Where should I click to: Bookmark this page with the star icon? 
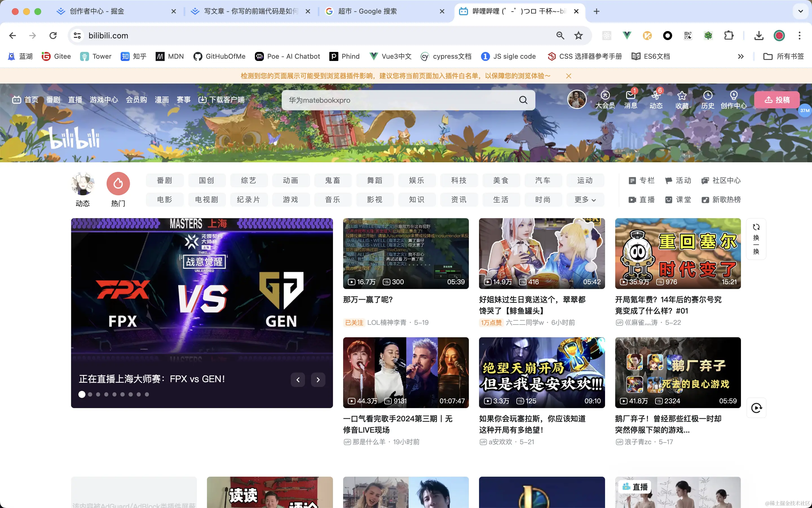[579, 36]
